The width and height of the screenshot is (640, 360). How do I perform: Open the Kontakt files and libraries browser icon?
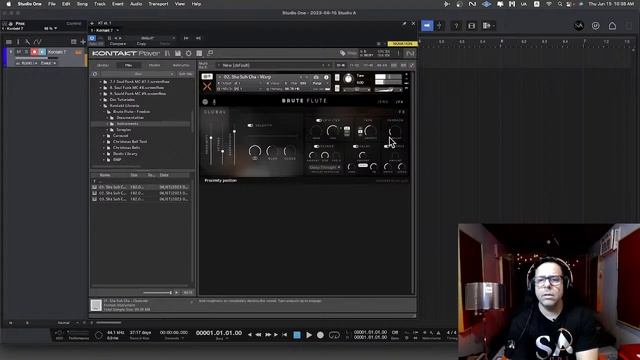pyautogui.click(x=167, y=53)
